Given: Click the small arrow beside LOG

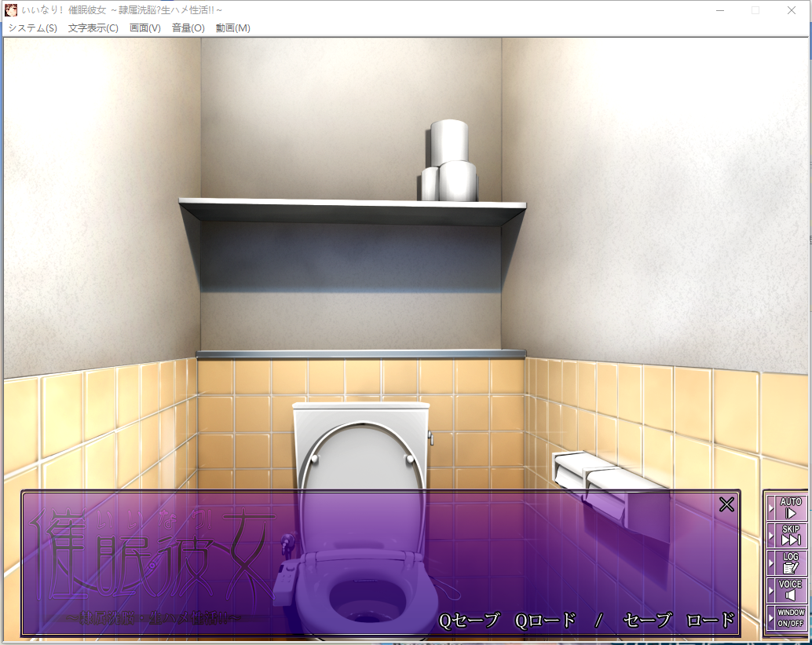Looking at the screenshot, I should pyautogui.click(x=771, y=563).
